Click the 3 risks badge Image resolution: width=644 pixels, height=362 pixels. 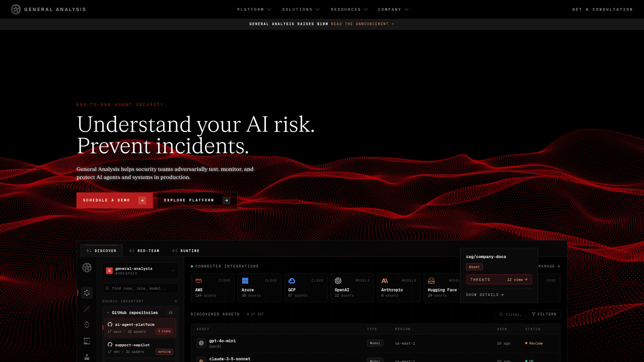tap(164, 331)
